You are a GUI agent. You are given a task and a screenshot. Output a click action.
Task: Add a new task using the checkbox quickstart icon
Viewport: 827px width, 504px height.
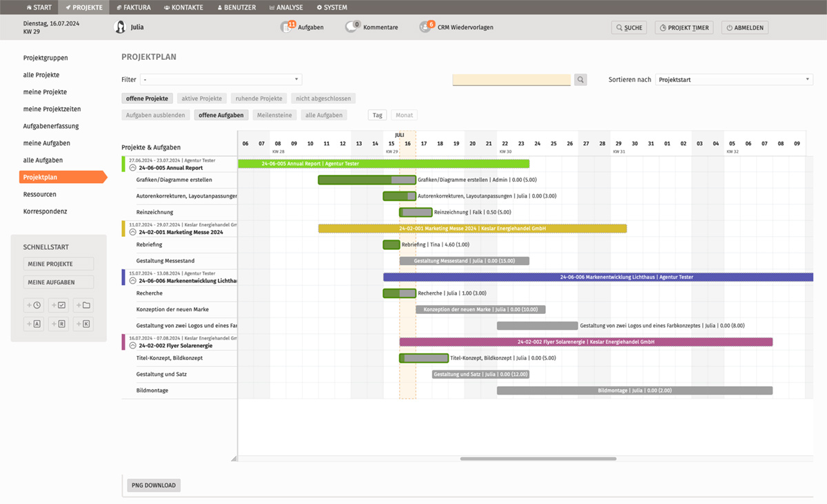click(59, 305)
